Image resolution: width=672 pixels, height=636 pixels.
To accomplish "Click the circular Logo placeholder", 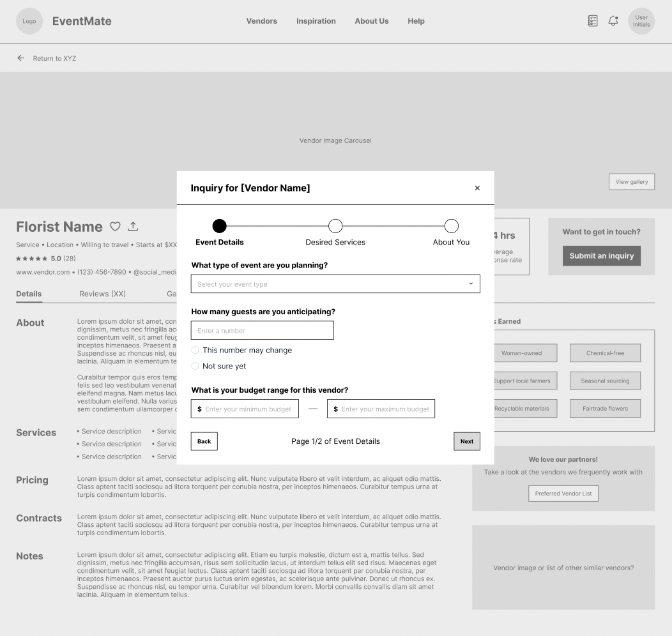I will tap(29, 21).
